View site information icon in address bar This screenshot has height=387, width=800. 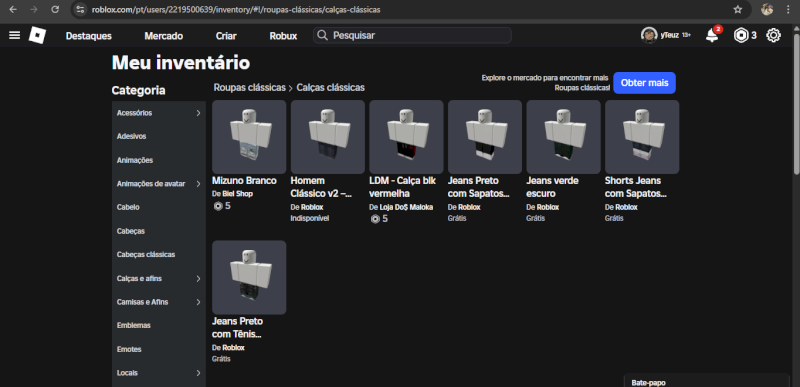pyautogui.click(x=80, y=10)
